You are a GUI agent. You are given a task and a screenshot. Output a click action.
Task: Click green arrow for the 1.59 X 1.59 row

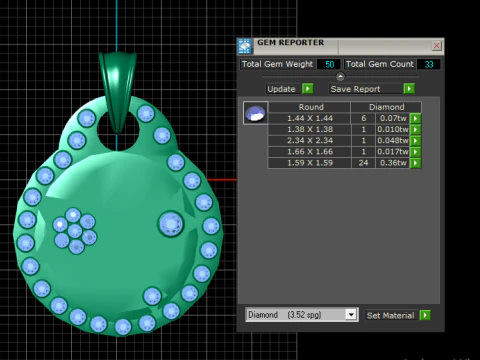(x=415, y=163)
